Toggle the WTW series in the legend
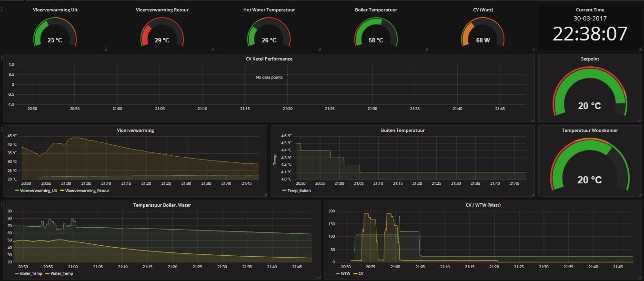This screenshot has height=281, width=644. tap(345, 273)
